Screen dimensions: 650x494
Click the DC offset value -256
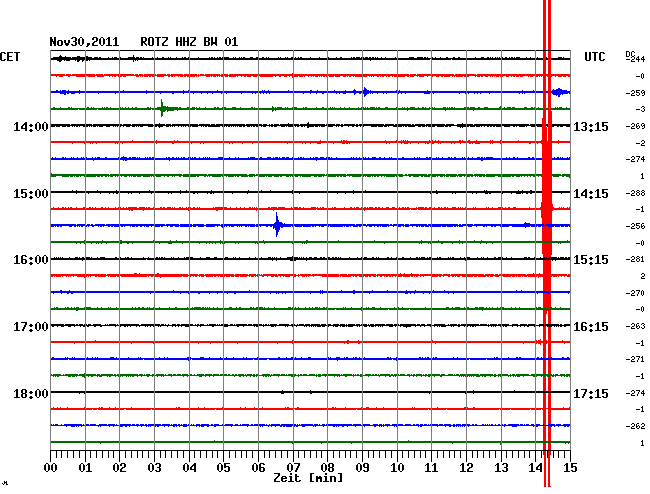(x=635, y=226)
